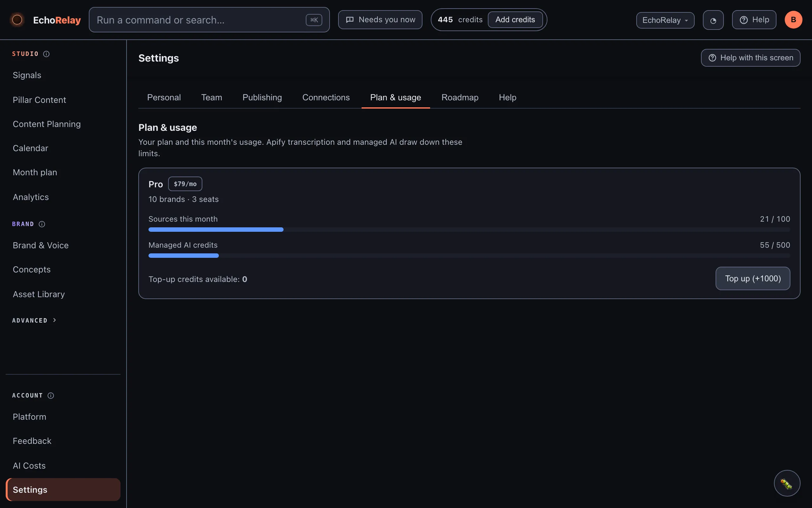
Task: Expand the Advanced sidebar section
Action: pos(34,321)
